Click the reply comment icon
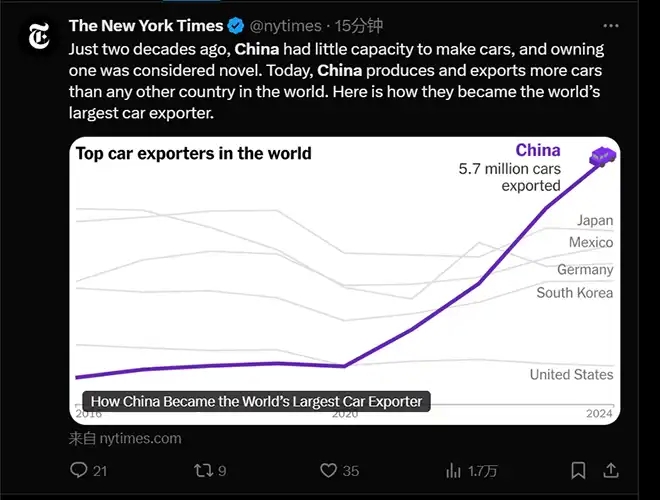 tap(79, 470)
